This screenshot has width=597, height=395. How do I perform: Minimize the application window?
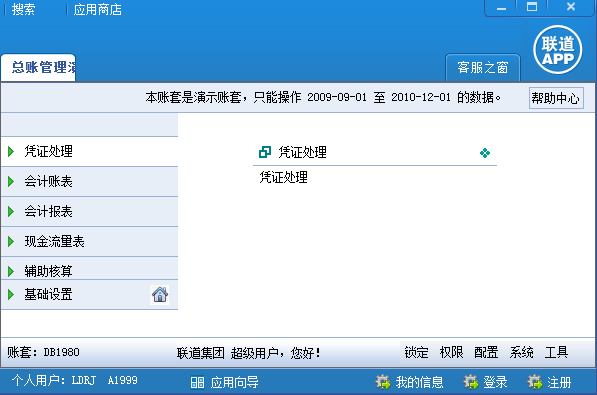pyautogui.click(x=501, y=8)
